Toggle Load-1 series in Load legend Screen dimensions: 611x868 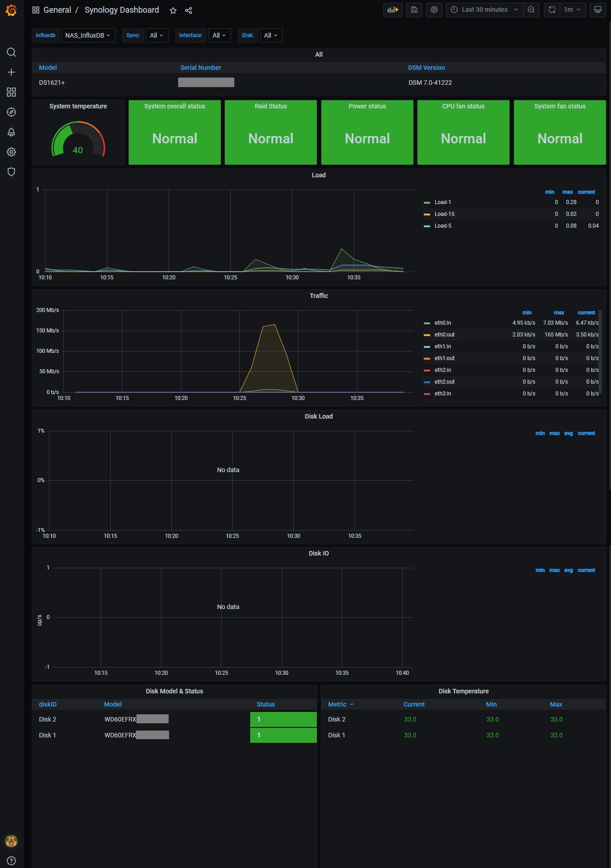[x=442, y=202]
